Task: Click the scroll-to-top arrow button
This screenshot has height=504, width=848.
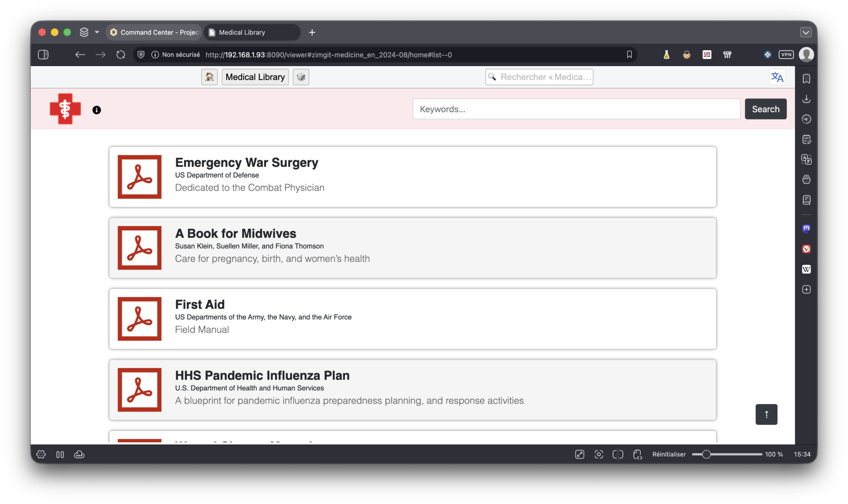Action: [766, 414]
